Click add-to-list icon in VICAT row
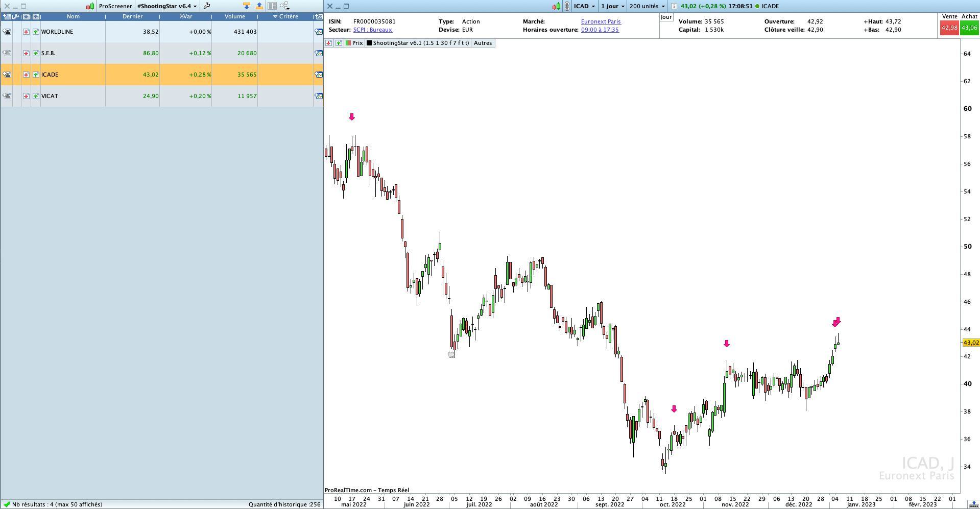980x509 pixels. point(7,96)
